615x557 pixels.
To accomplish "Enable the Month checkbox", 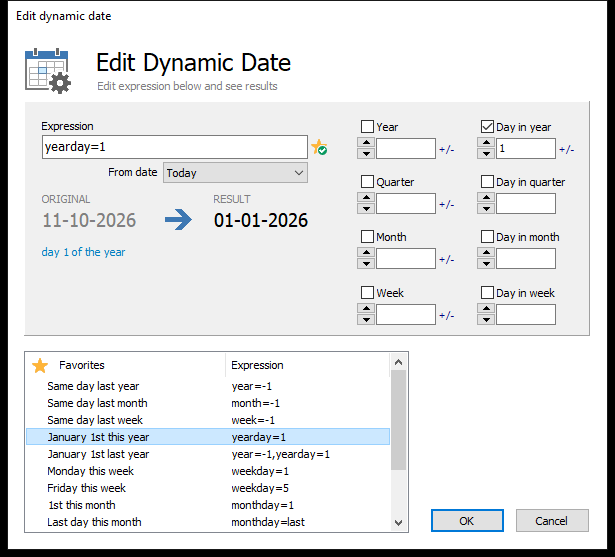I will pos(368,237).
